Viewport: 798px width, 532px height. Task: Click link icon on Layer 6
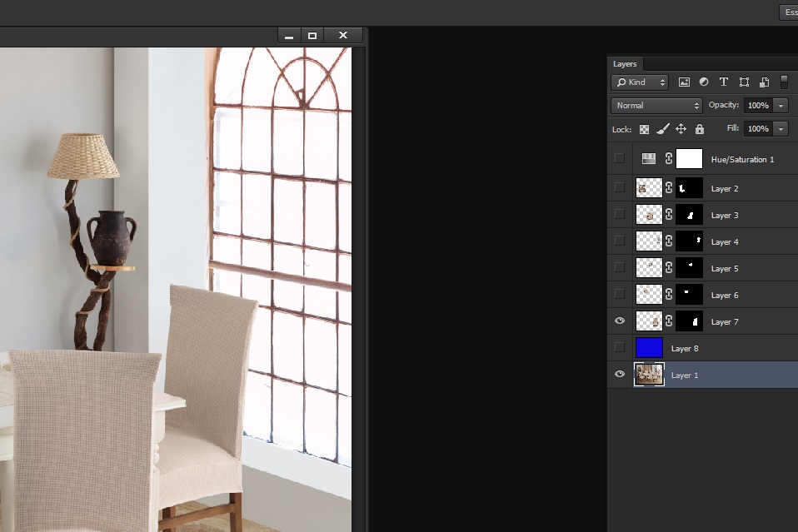669,295
